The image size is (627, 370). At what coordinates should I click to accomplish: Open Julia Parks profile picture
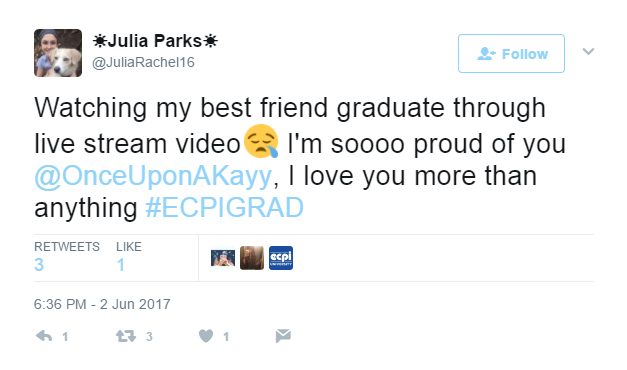[58, 53]
